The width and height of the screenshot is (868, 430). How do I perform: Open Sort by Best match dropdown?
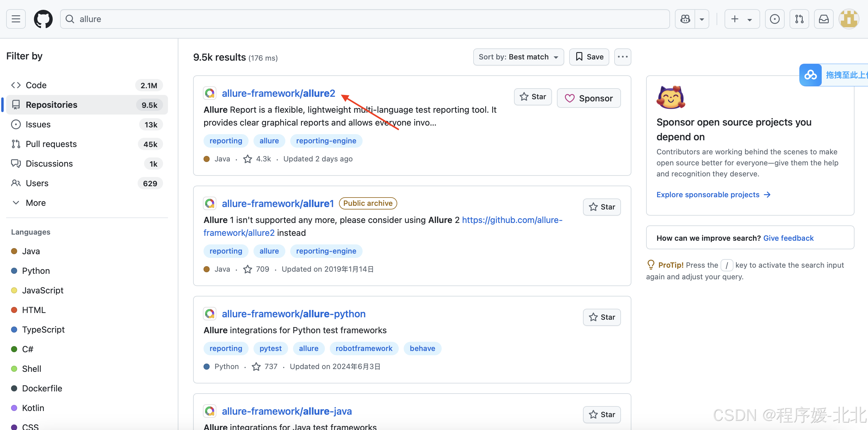tap(518, 57)
